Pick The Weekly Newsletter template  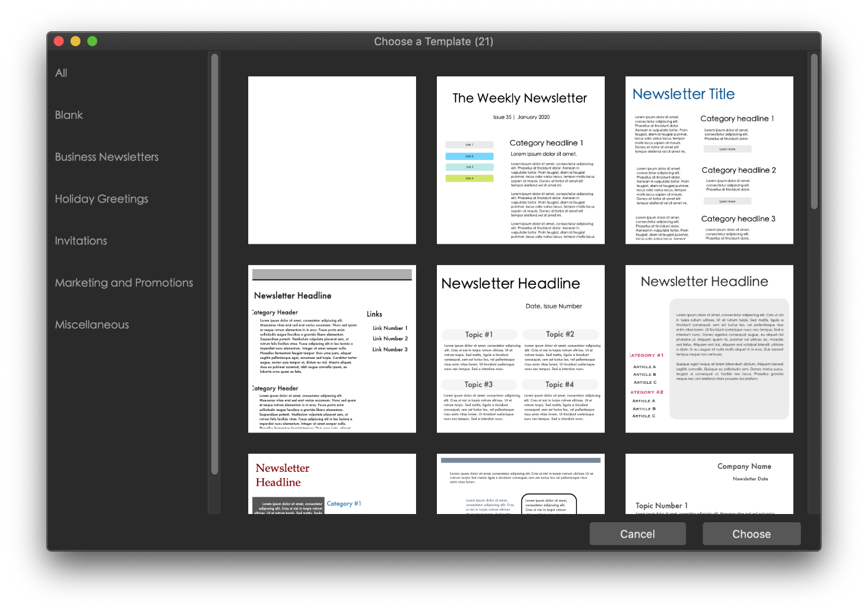521,160
